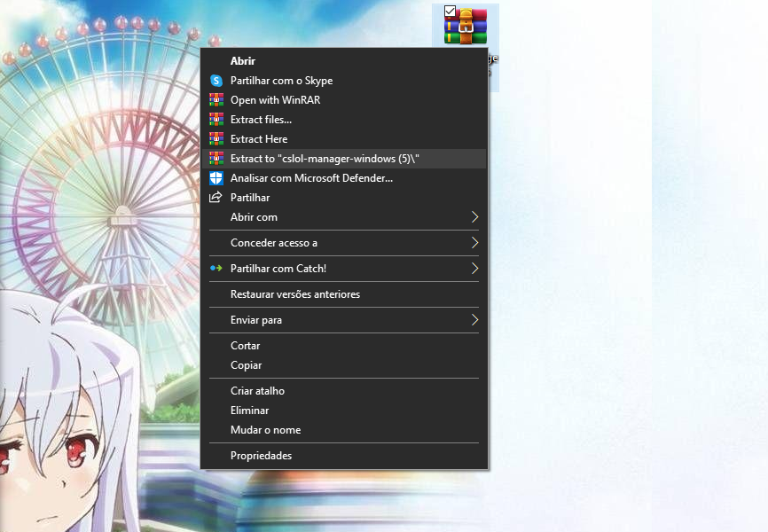768x532 pixels.
Task: Toggle the checkbox on the desktop archive file
Action: 450,11
